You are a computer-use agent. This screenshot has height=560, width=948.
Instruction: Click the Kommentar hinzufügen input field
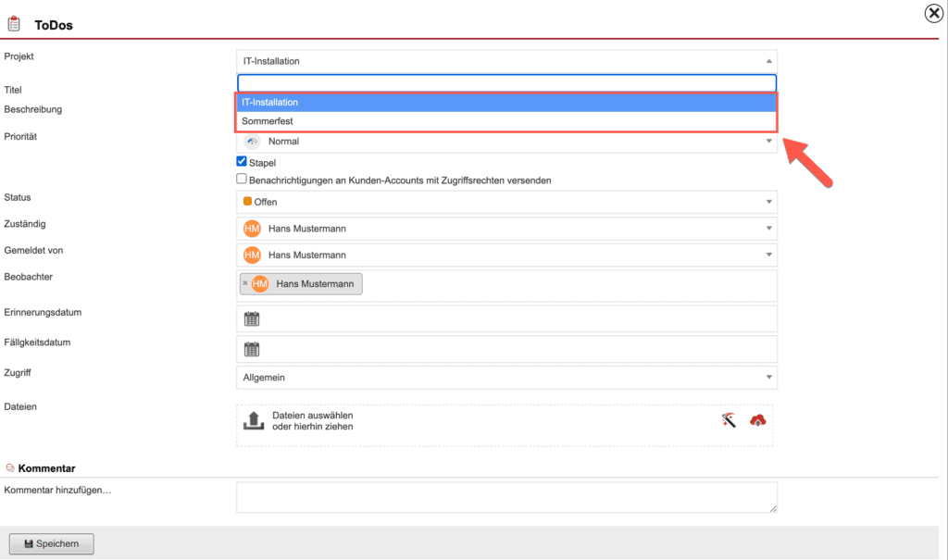pyautogui.click(x=505, y=497)
